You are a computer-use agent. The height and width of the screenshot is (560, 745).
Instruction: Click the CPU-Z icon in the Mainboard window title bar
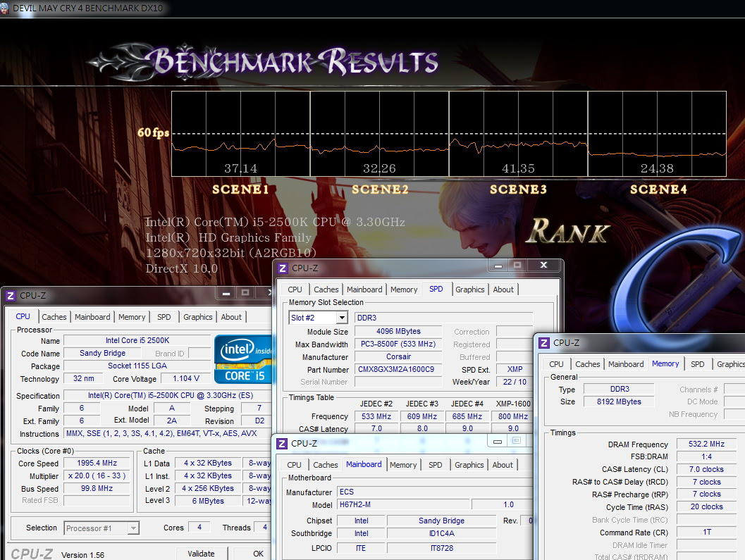pos(282,443)
